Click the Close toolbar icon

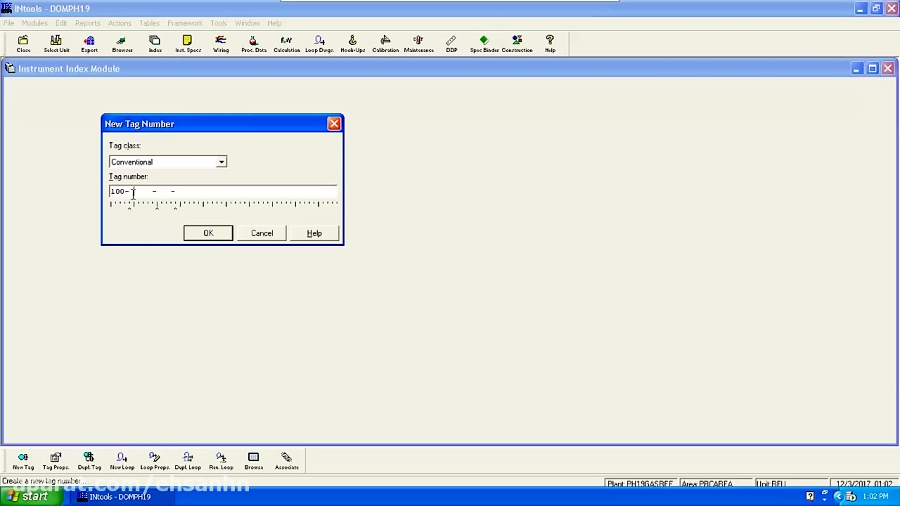tap(23, 44)
